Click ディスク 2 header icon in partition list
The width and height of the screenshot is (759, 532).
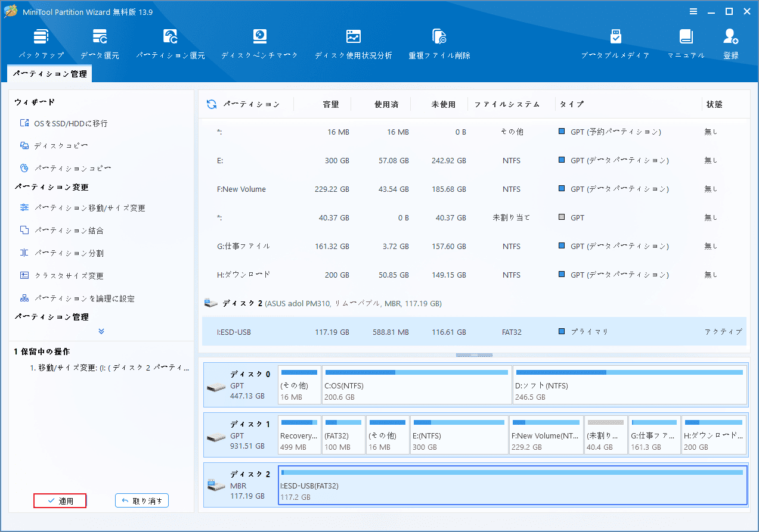tap(211, 303)
